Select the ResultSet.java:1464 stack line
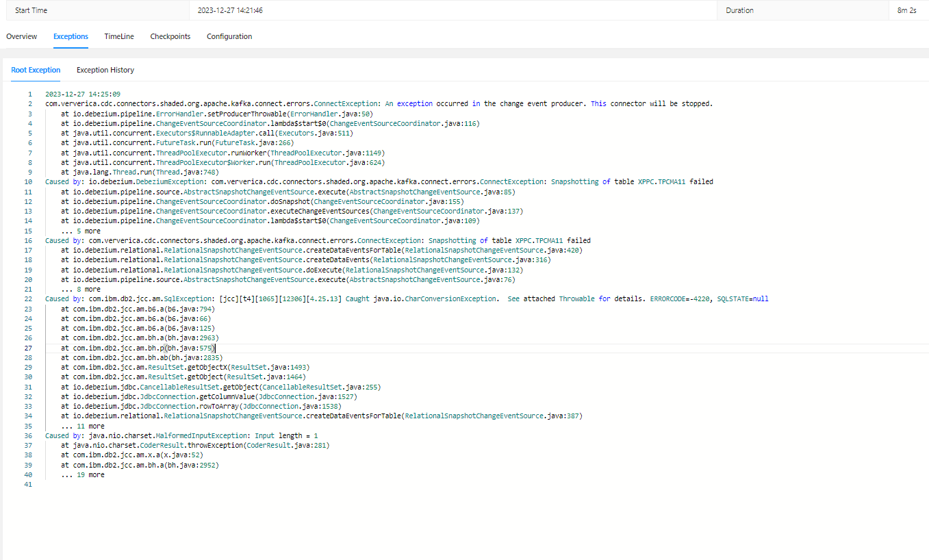 [183, 377]
